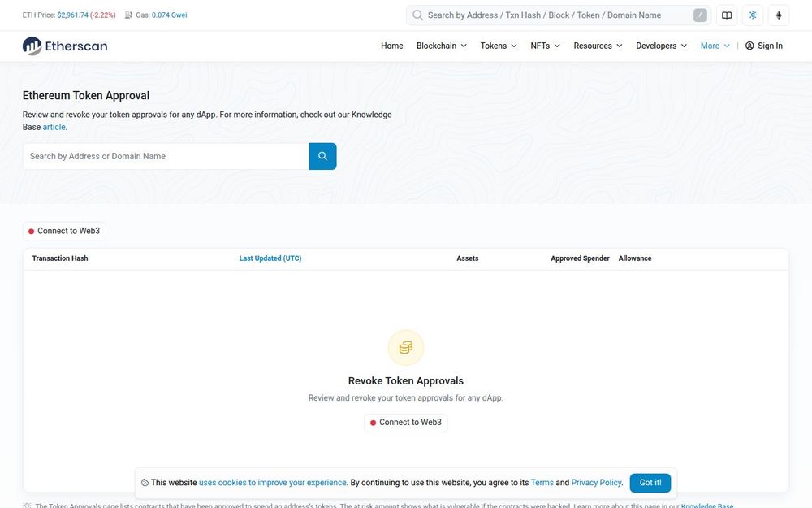Focus the top search by Address / Txn Hash field

coord(559,15)
